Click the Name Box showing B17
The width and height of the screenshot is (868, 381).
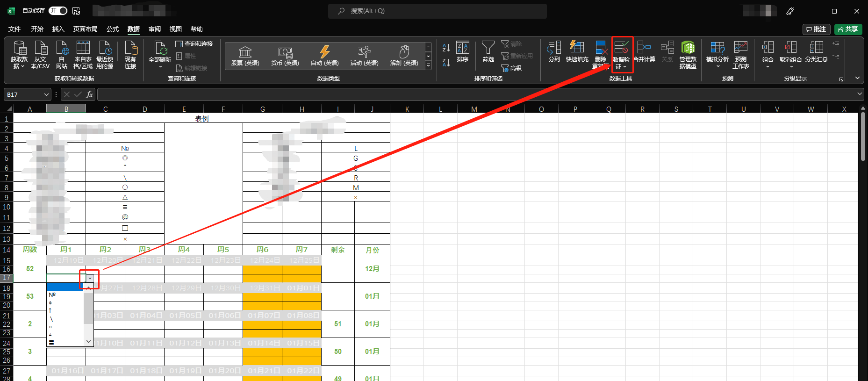[x=28, y=94]
